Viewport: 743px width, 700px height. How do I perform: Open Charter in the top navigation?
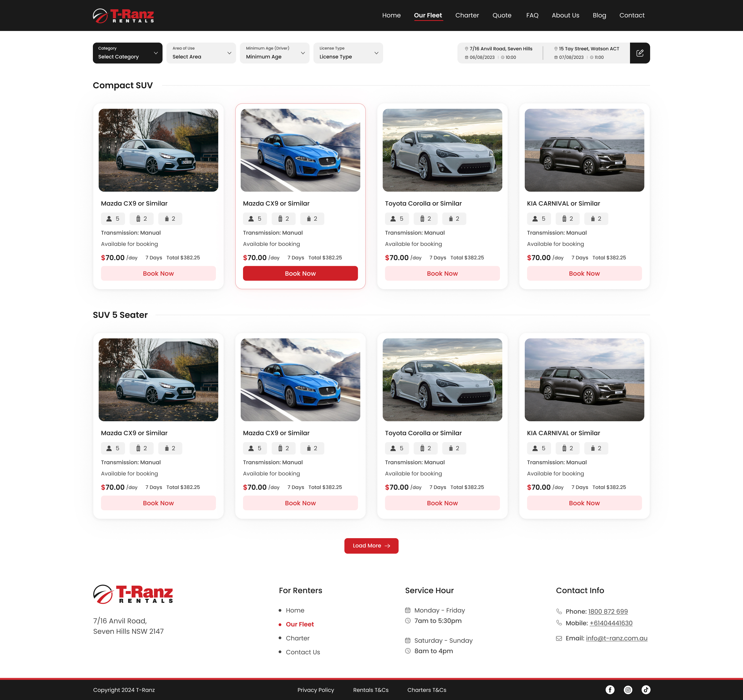point(467,15)
